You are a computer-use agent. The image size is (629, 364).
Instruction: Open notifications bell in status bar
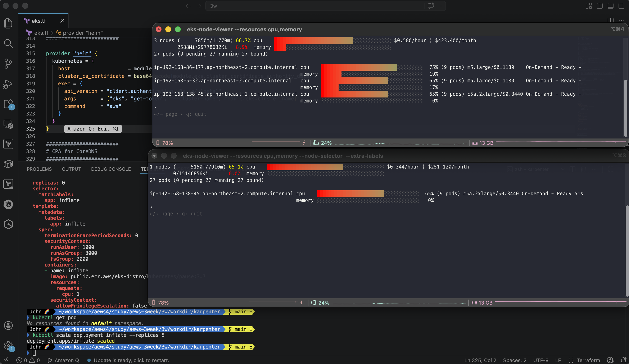click(623, 360)
